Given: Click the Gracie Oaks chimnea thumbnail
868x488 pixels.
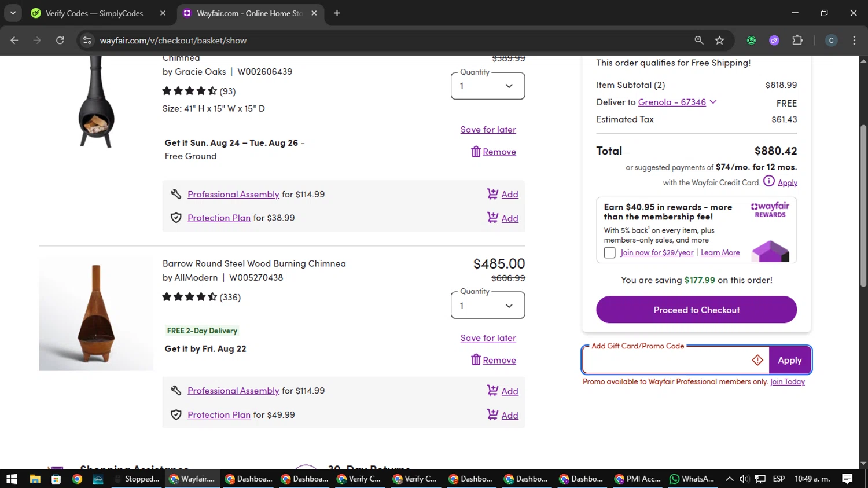Looking at the screenshot, I should pos(96,101).
